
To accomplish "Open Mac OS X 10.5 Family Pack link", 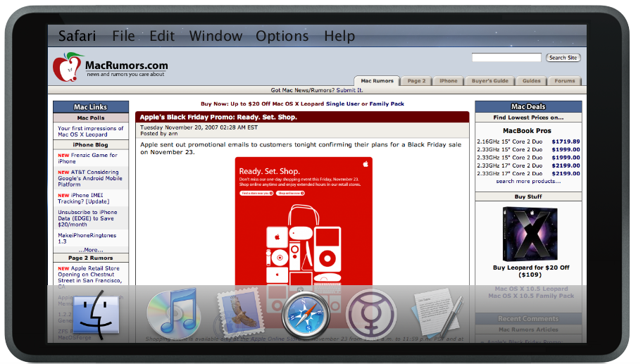I will [531, 296].
